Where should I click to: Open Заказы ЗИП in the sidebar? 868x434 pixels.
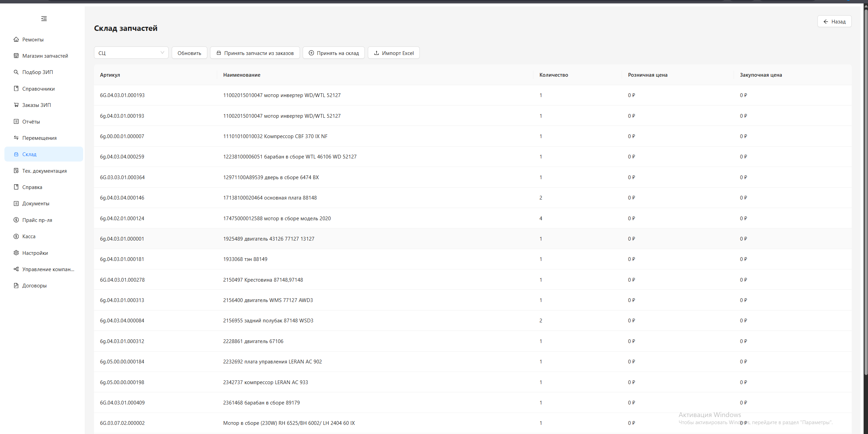[44, 105]
